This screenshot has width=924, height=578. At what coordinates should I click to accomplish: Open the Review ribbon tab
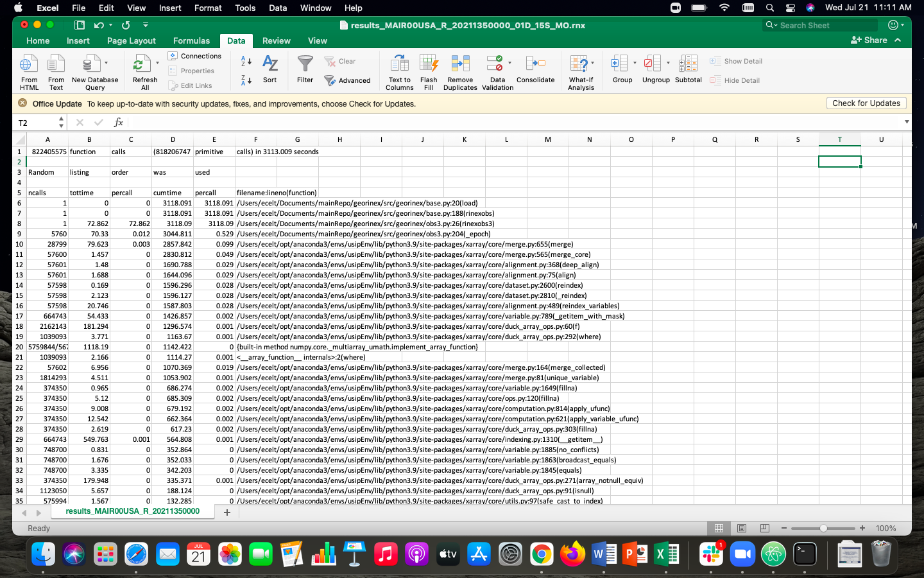pos(277,40)
